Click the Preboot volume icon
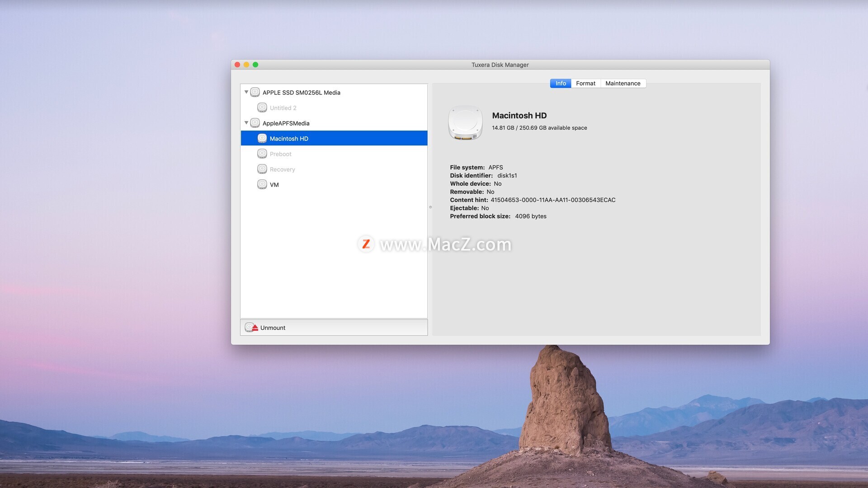Image resolution: width=868 pixels, height=488 pixels. coord(262,154)
